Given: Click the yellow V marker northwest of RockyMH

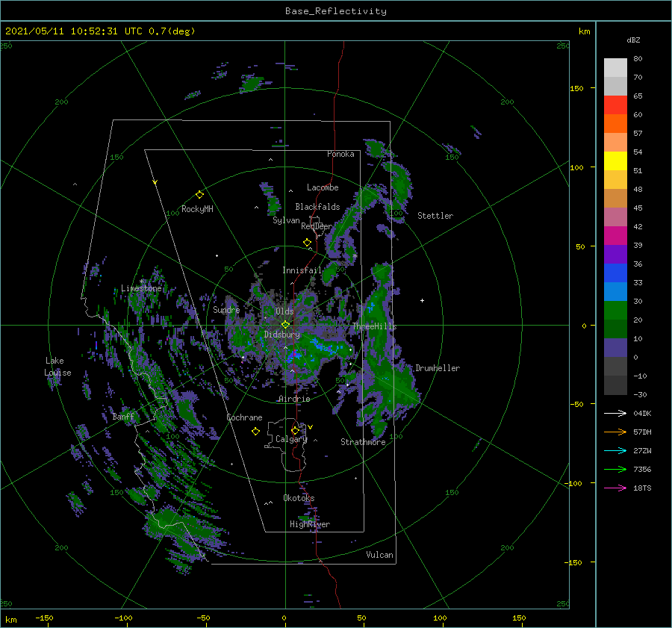Looking at the screenshot, I should click(155, 182).
